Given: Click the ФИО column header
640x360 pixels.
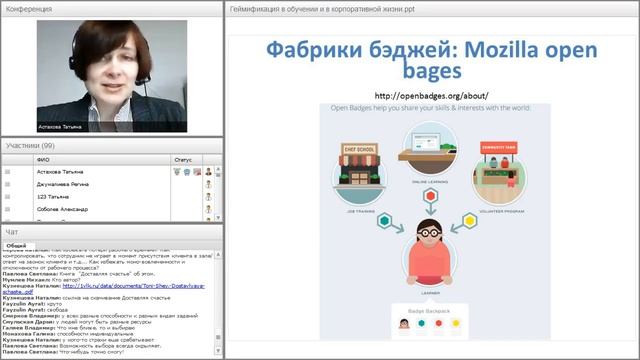Looking at the screenshot, I should (x=101, y=160).
